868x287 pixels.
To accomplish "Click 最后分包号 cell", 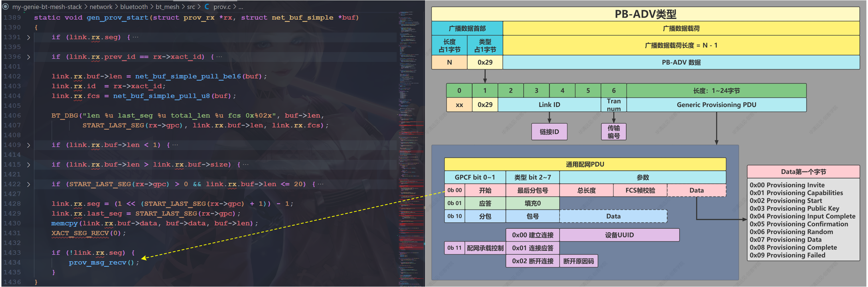I will (x=532, y=191).
